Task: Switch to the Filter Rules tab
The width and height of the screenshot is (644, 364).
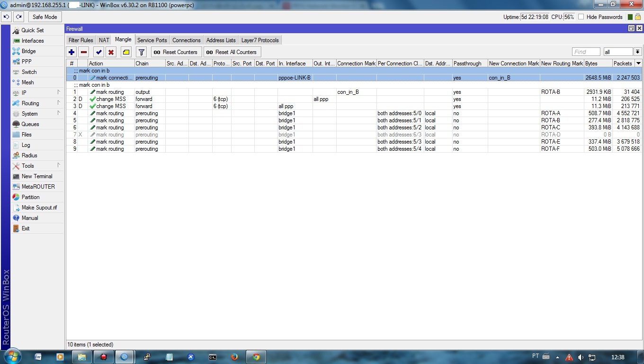Action: click(80, 40)
